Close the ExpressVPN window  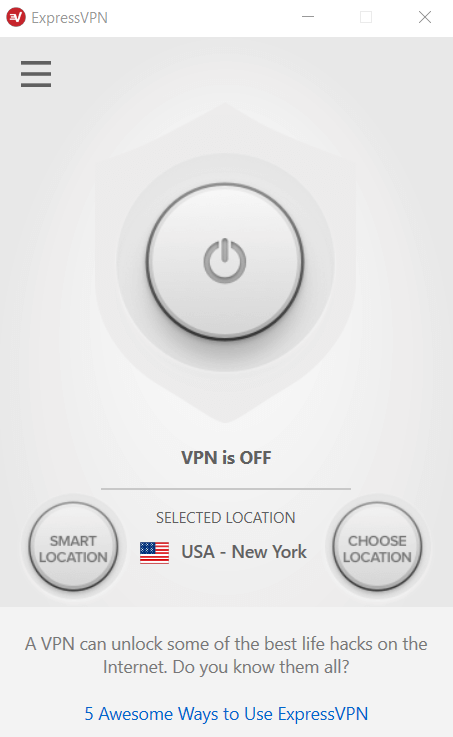click(425, 17)
